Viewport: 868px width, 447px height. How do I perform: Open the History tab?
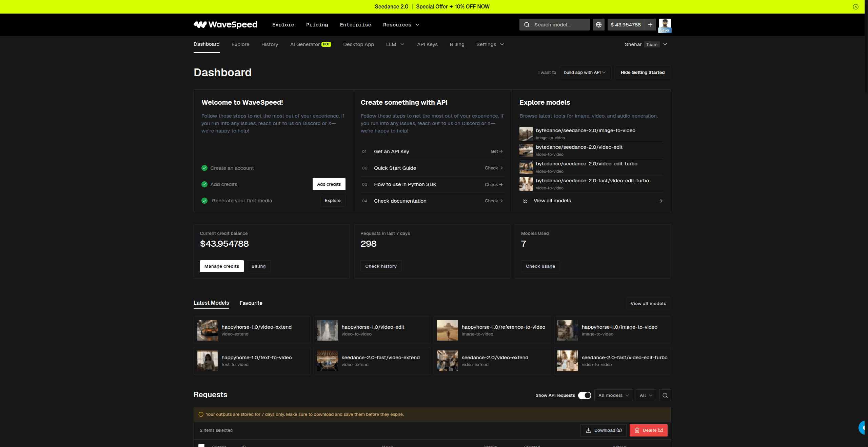(x=270, y=44)
